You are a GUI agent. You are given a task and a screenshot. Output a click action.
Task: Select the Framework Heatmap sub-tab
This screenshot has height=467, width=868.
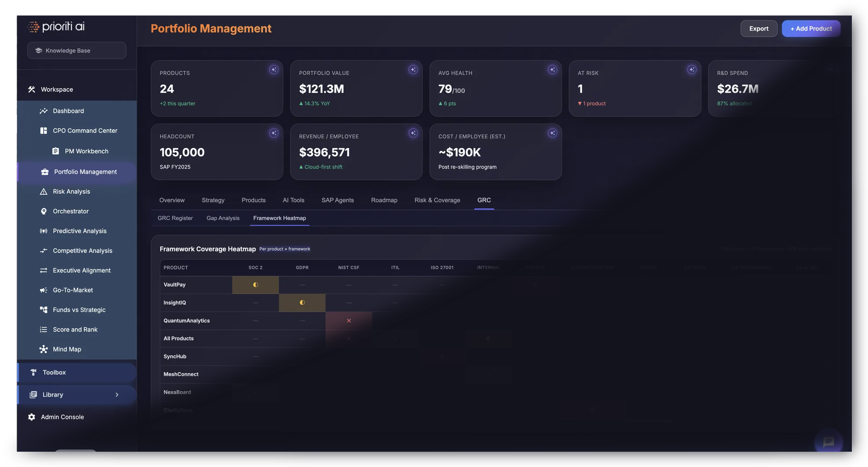280,218
